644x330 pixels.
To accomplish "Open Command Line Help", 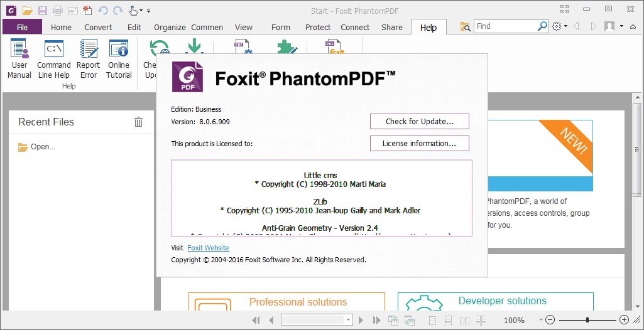I will tap(54, 60).
